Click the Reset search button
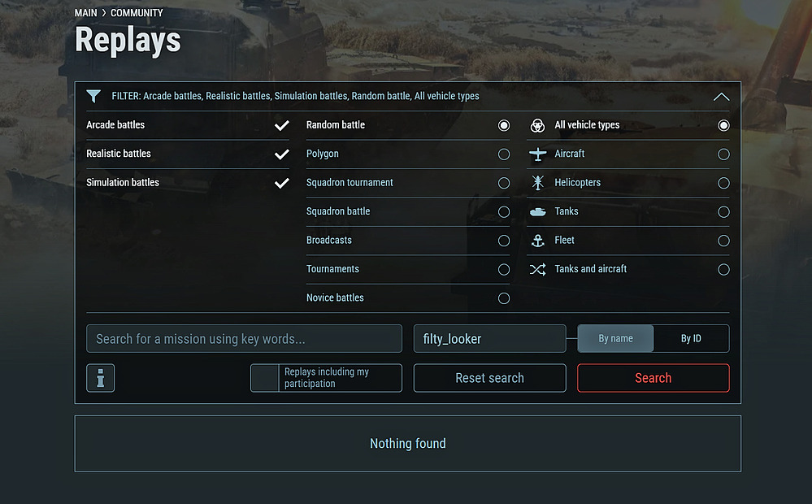Viewport: 812px width, 504px height. coord(489,378)
